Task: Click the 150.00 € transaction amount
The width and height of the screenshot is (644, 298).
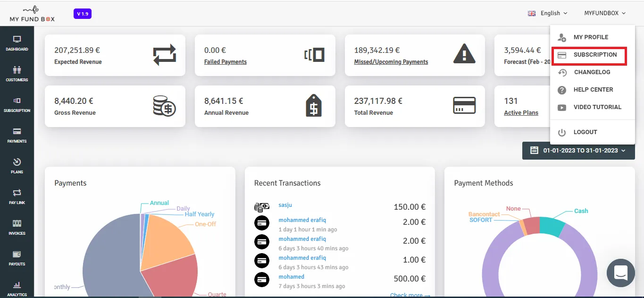Action: (410, 207)
